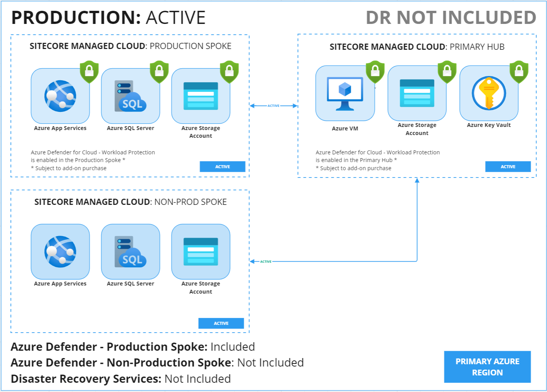Viewport: 547px width, 392px height.
Task: Select the Azure App Services icon in Non-Prod Spoke
Action: pyautogui.click(x=60, y=252)
